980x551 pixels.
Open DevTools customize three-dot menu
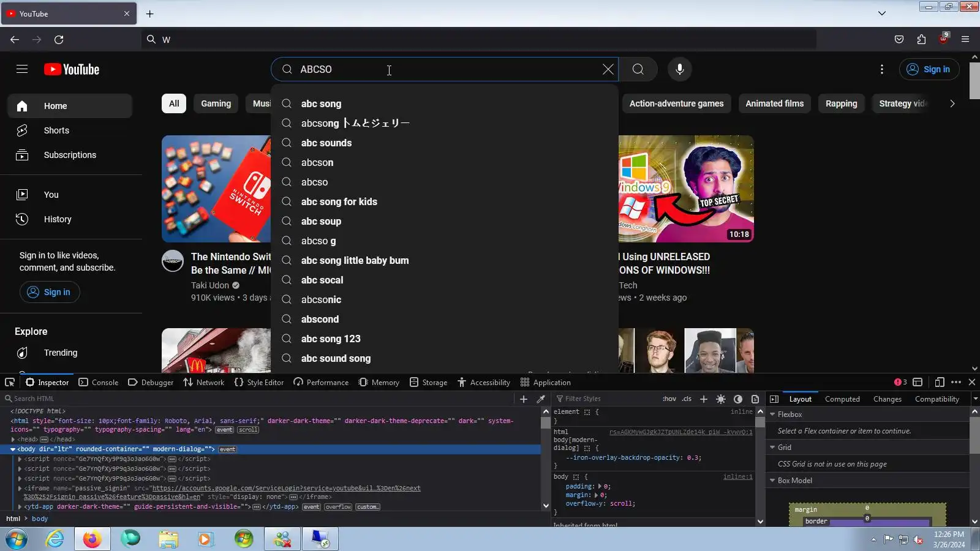pyautogui.click(x=956, y=382)
